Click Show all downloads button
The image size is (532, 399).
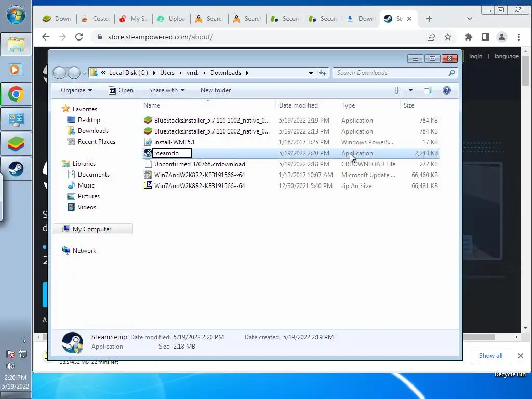490,355
